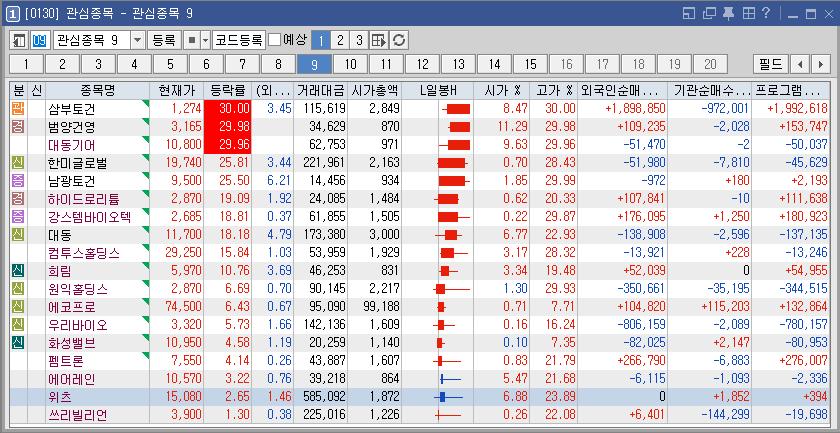
Task: Select the 원익홀딩스 stock name
Action: coord(78,289)
